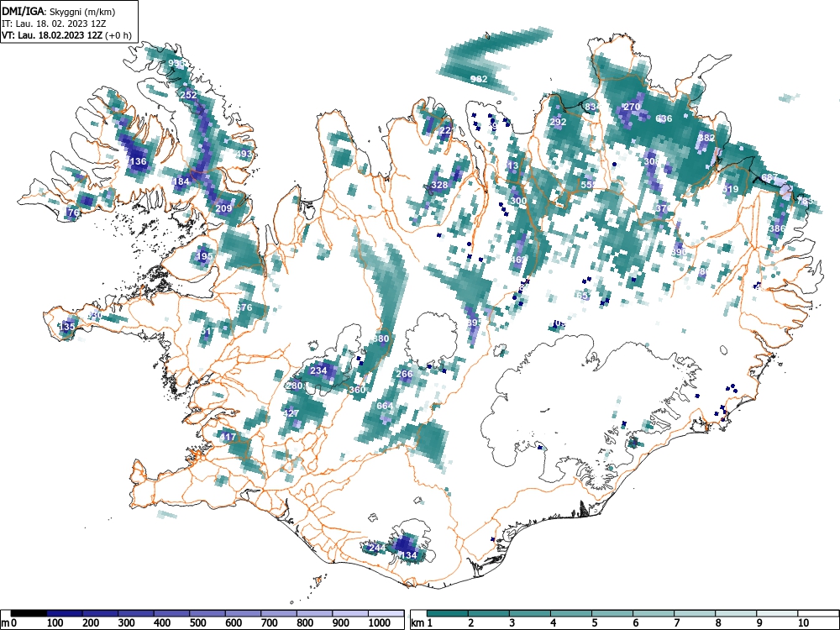Click the 'km 1' legend label
The image size is (840, 630).
(x=423, y=623)
